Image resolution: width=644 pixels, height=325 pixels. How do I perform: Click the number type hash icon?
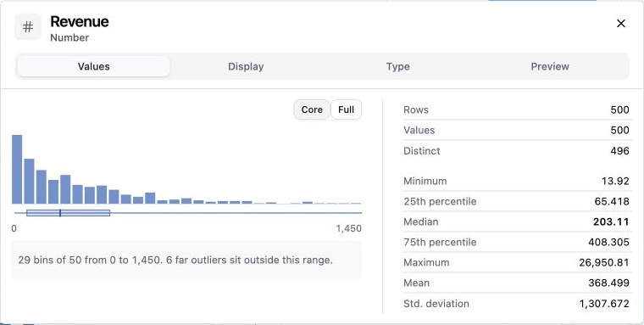coord(28,27)
